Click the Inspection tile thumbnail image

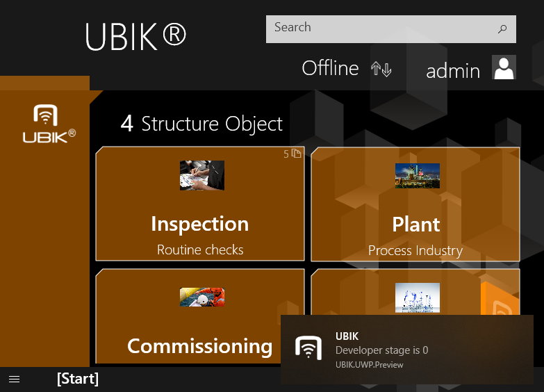pyautogui.click(x=202, y=176)
